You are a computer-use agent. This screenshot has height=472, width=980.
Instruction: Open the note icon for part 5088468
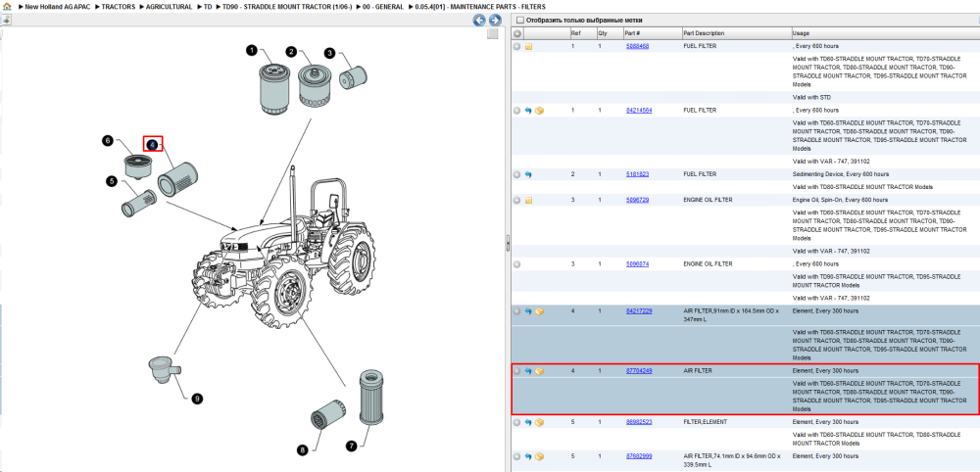[528, 47]
